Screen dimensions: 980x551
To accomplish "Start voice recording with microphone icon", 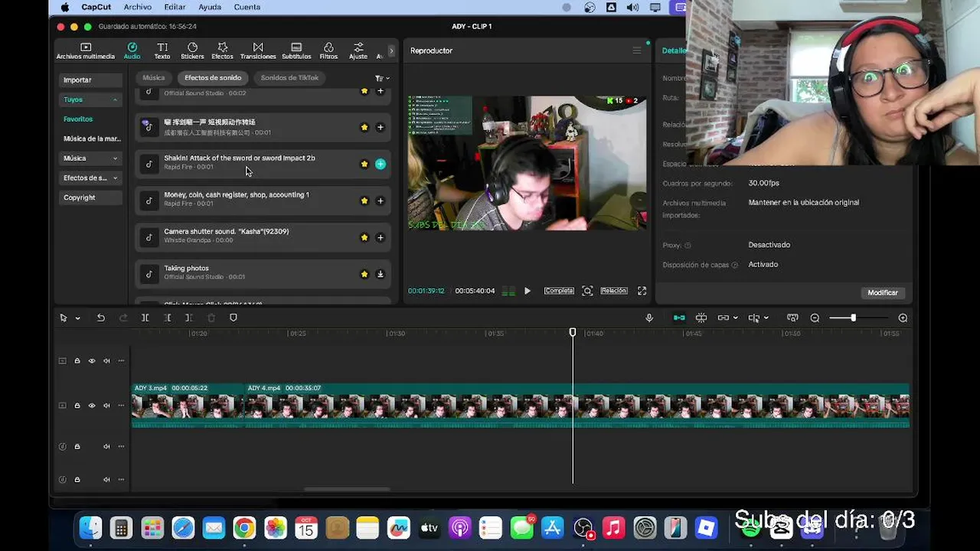I will click(x=649, y=318).
